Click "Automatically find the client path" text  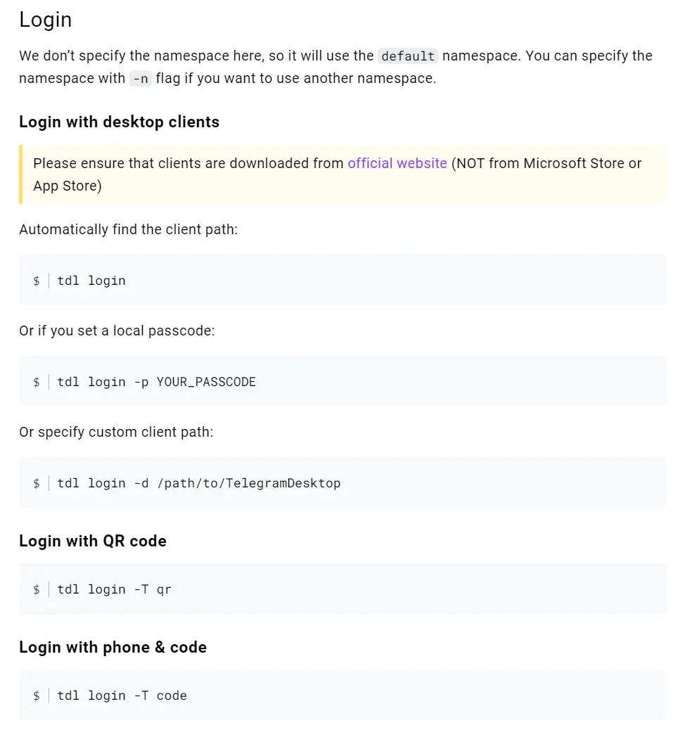click(128, 230)
